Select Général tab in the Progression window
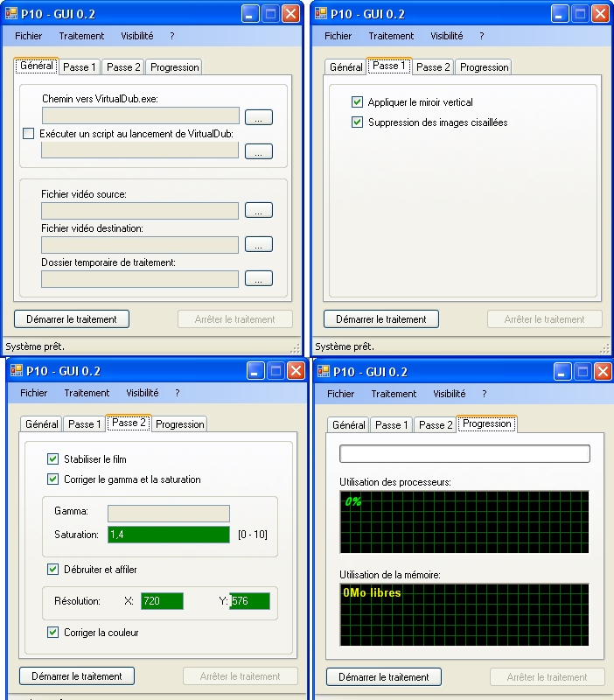The height and width of the screenshot is (700, 614). coord(348,425)
